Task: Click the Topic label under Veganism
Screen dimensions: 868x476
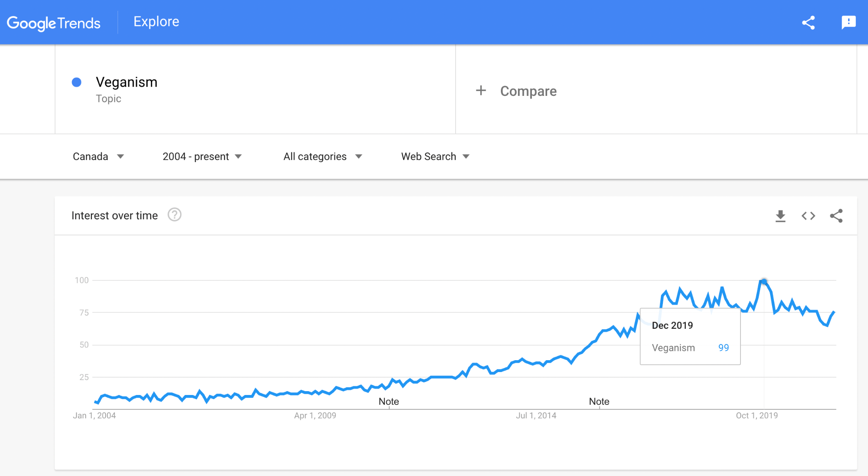Action: [108, 99]
